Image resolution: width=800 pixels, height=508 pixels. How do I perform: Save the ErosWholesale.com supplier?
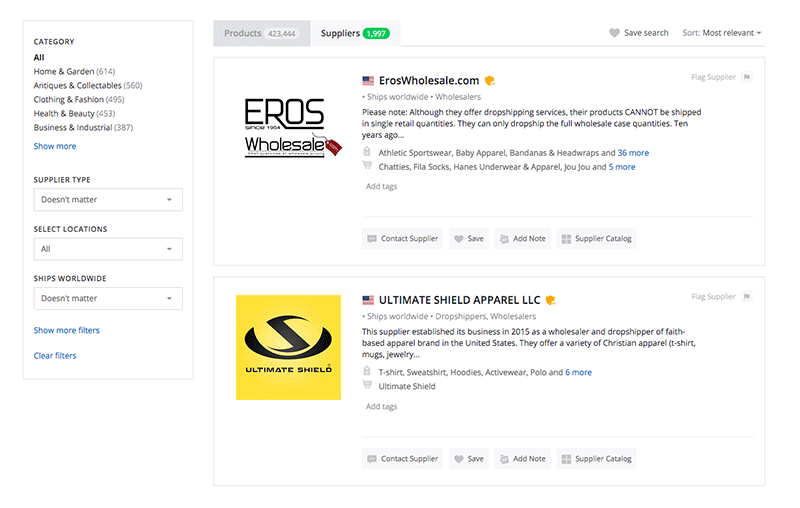point(467,239)
